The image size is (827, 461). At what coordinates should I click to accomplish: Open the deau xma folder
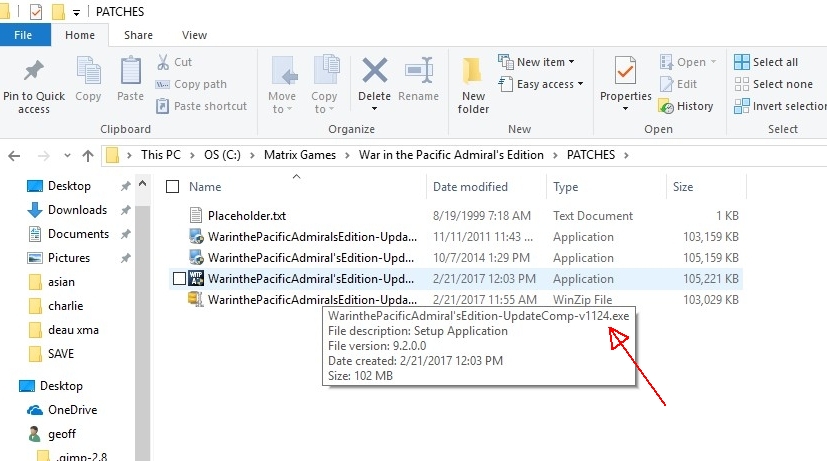tap(63, 330)
